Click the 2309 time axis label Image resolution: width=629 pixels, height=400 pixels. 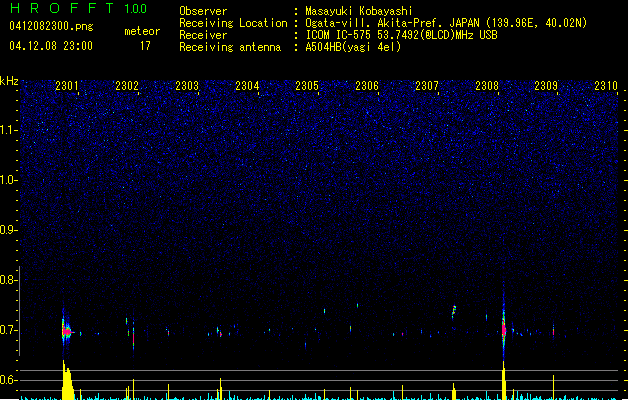[x=546, y=86]
